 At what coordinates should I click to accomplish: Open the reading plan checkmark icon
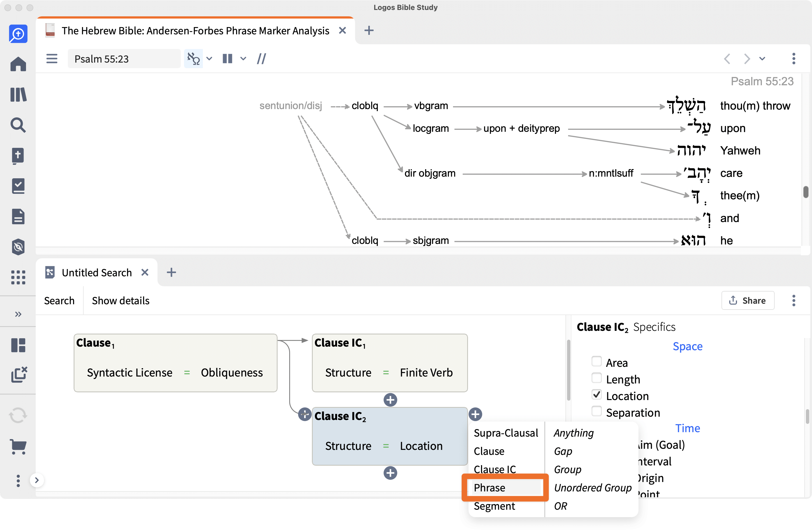click(x=18, y=186)
